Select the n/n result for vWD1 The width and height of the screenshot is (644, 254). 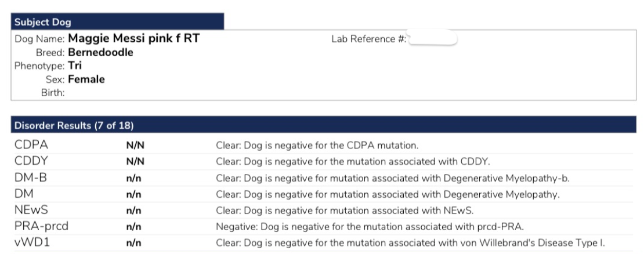(x=133, y=243)
